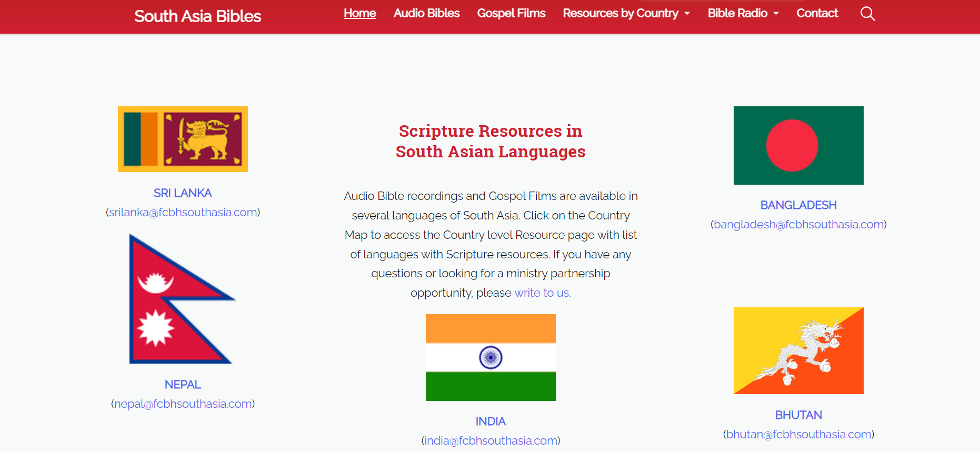The image size is (980, 452).
Task: Click the South Asia Bibles site title
Action: pyautogui.click(x=197, y=16)
